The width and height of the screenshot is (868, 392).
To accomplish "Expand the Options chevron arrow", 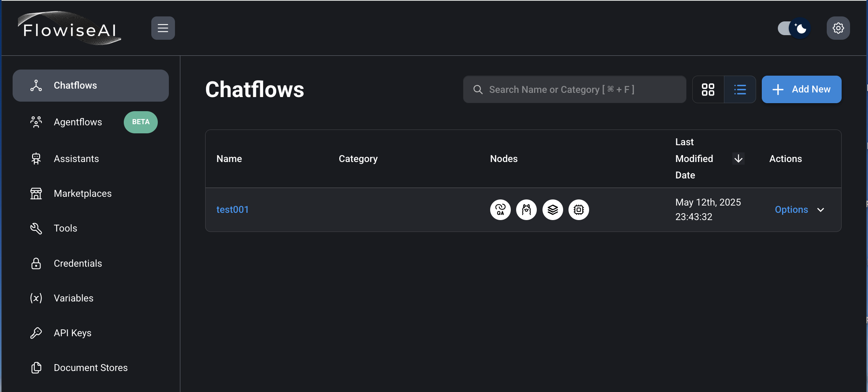I will click(820, 210).
